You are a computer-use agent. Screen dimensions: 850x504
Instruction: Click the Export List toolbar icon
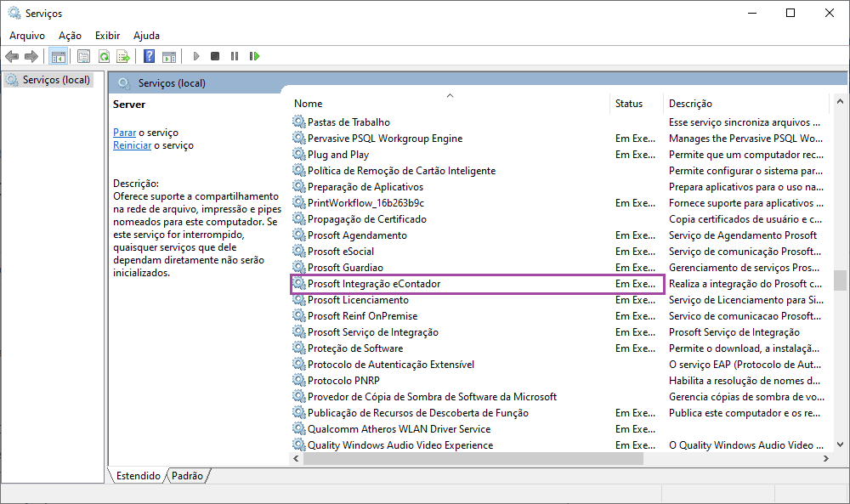(x=123, y=56)
